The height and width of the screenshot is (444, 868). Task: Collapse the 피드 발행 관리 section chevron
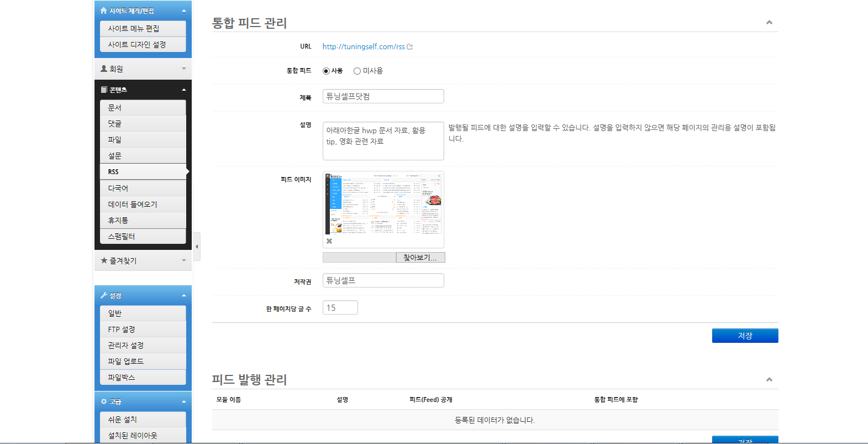769,379
